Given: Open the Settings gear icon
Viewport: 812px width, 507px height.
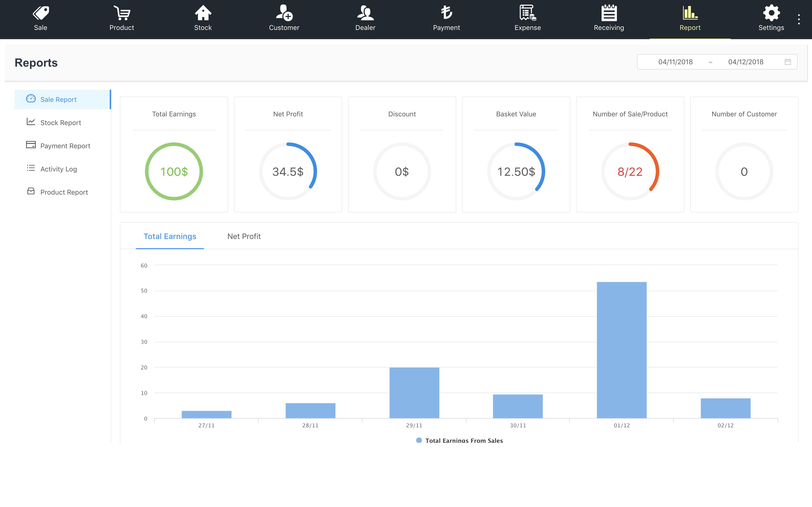Looking at the screenshot, I should point(771,14).
